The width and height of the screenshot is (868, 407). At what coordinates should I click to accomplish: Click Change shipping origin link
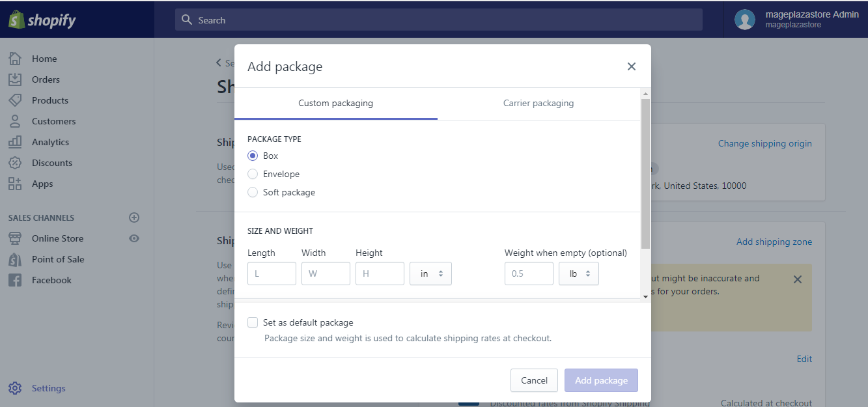(x=765, y=143)
